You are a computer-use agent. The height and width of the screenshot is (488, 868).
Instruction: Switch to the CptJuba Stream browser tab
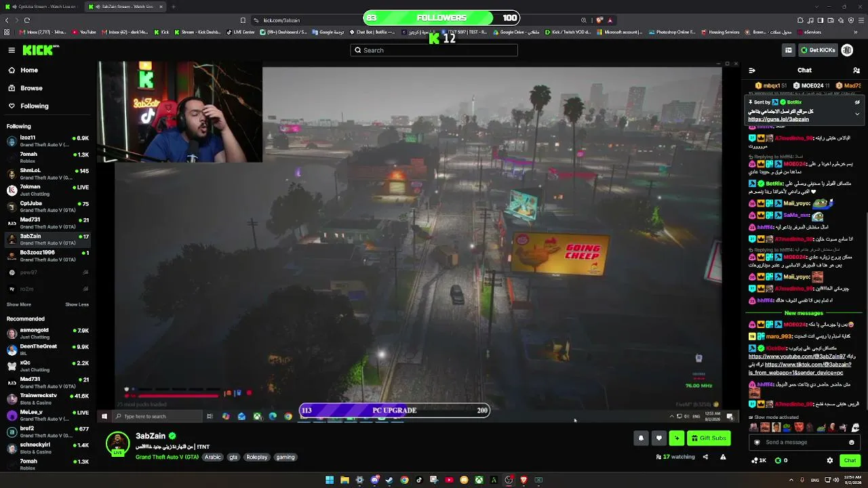coord(43,7)
